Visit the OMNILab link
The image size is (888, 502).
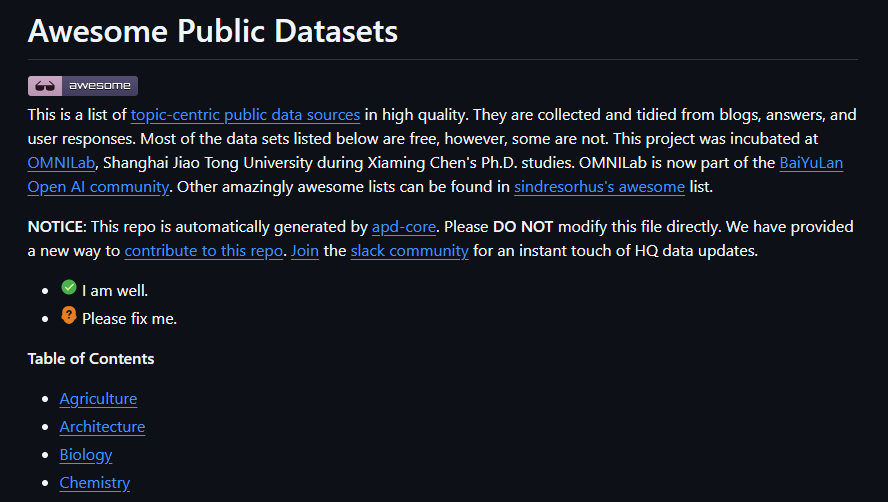[x=61, y=163]
